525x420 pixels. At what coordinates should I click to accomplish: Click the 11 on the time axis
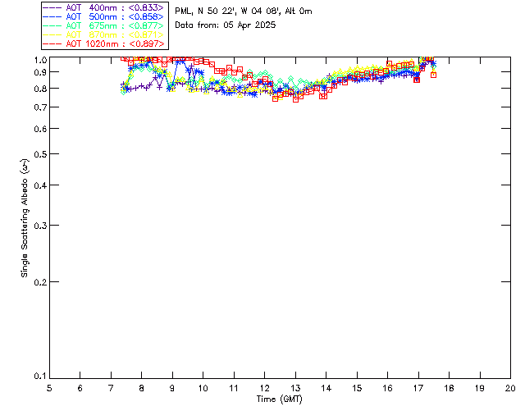(234, 388)
